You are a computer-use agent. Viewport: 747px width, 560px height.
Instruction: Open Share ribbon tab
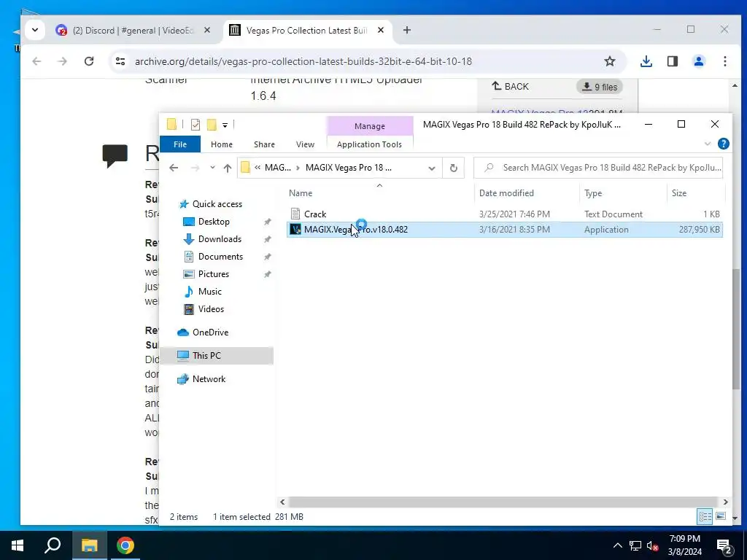coord(264,144)
